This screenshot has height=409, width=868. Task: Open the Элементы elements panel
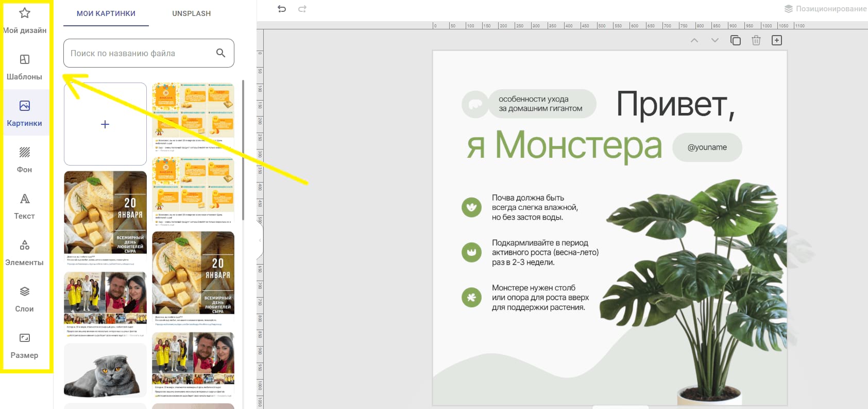tap(25, 253)
